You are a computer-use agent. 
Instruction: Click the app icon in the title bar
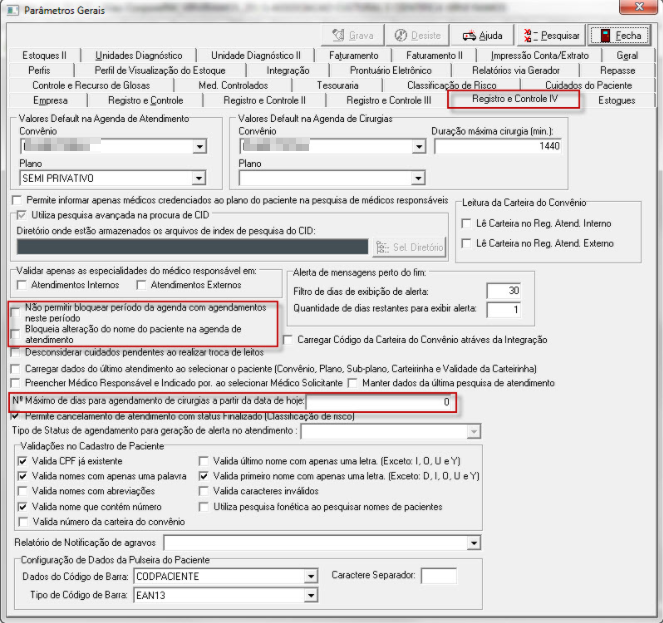pyautogui.click(x=13, y=10)
